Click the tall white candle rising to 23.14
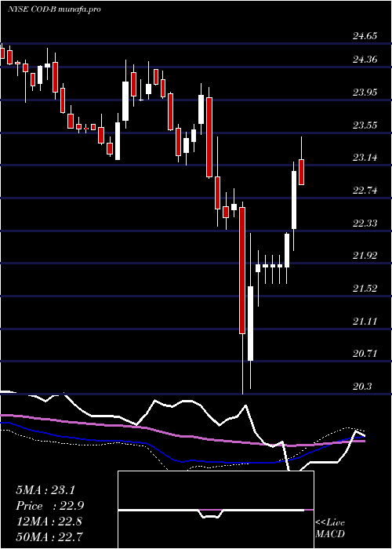This screenshot has height=549, width=392. click(x=294, y=200)
